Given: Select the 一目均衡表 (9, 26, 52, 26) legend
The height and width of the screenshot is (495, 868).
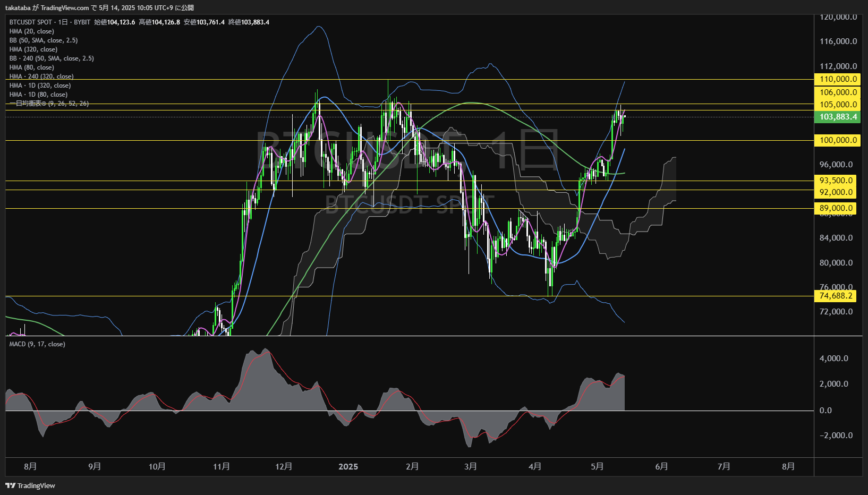Looking at the screenshot, I should pos(49,104).
